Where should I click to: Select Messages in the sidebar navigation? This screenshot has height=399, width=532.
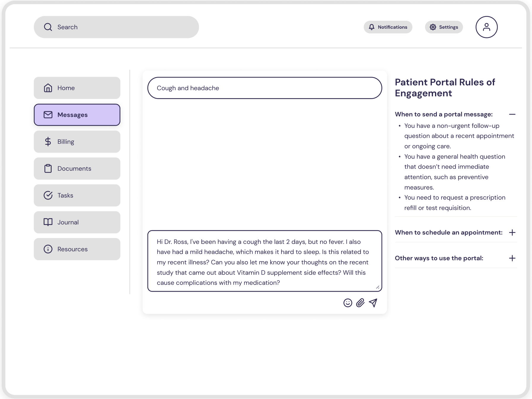tap(77, 115)
